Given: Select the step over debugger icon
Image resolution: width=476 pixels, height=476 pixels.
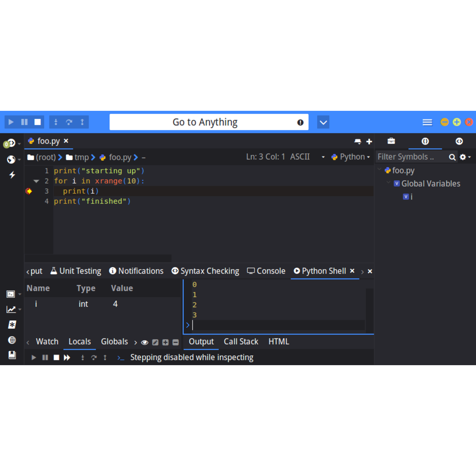Looking at the screenshot, I should click(x=69, y=122).
